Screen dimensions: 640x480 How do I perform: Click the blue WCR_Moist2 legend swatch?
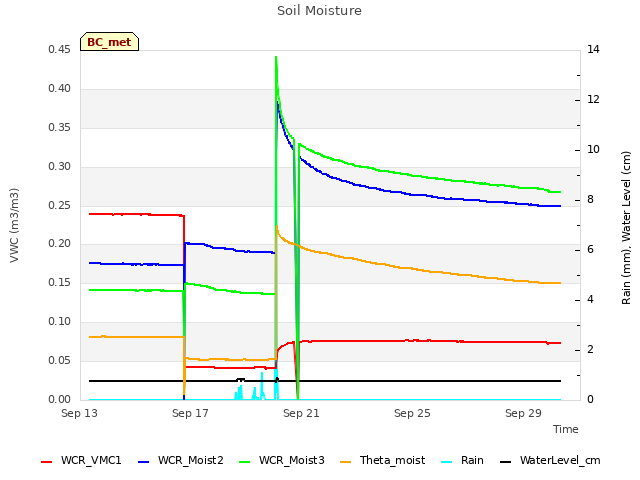144,462
